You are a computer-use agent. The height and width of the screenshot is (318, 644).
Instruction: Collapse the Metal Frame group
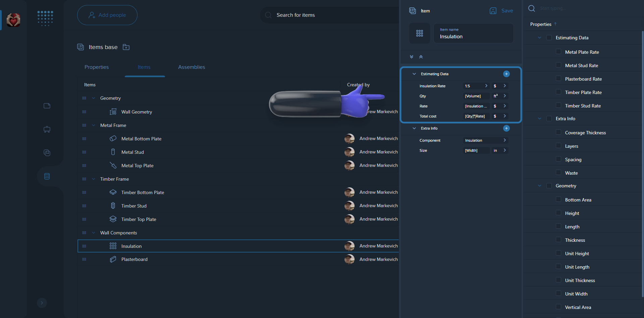[94, 125]
